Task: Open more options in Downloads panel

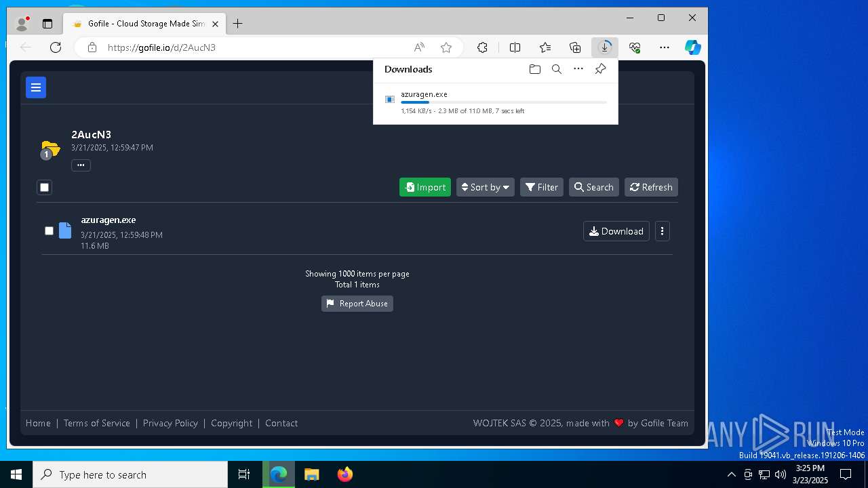Action: pyautogui.click(x=578, y=69)
